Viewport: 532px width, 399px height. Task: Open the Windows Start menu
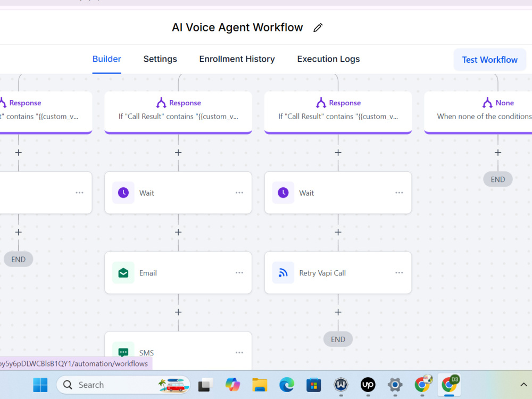click(x=40, y=385)
